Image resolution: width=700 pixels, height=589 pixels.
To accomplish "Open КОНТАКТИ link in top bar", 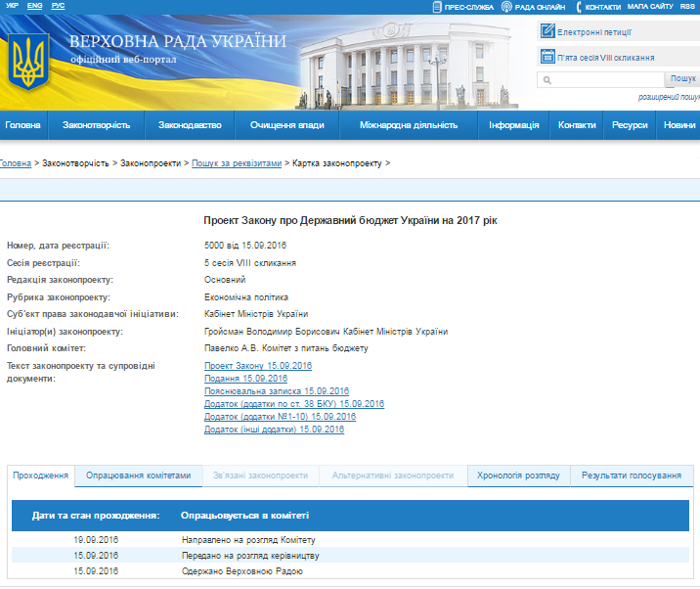I will (x=602, y=7).
